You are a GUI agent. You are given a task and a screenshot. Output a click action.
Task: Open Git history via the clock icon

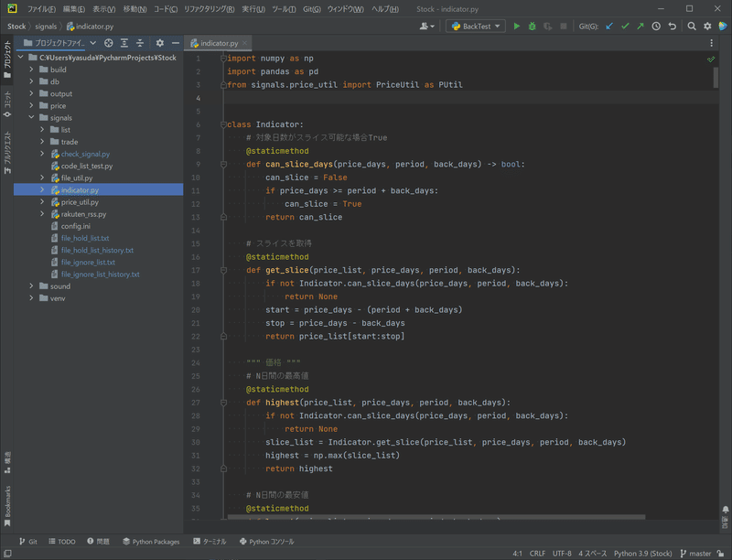tap(656, 27)
